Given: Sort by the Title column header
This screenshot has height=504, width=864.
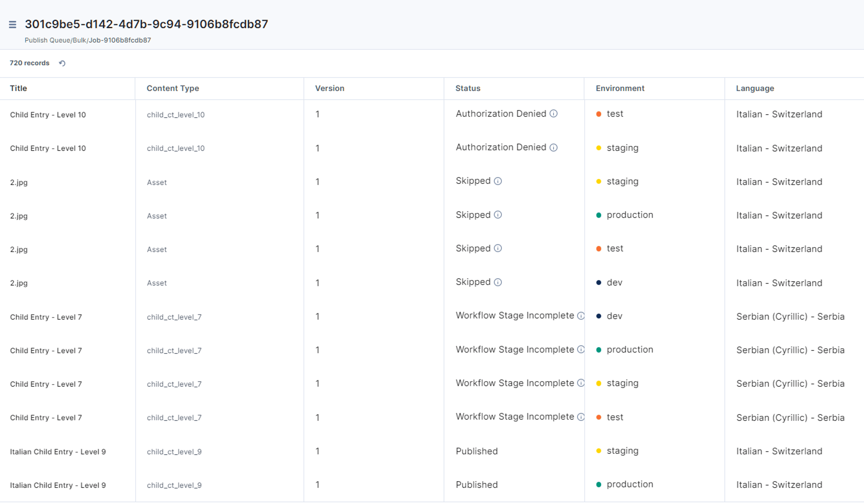Looking at the screenshot, I should [x=18, y=88].
